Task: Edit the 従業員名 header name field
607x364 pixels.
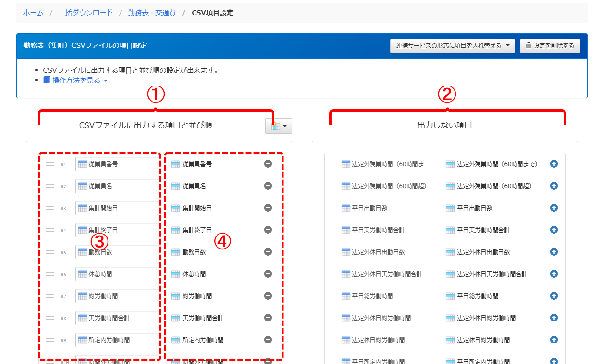Action: [x=117, y=186]
